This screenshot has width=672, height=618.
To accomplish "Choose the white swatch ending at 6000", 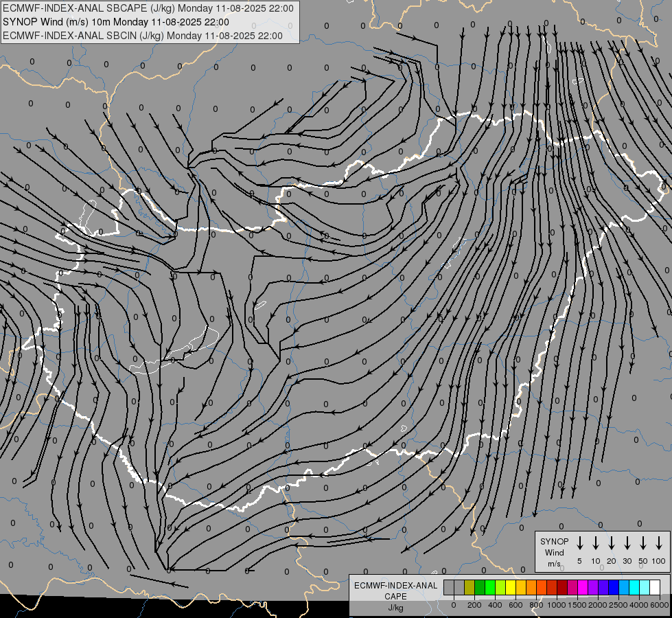I will click(x=654, y=587).
